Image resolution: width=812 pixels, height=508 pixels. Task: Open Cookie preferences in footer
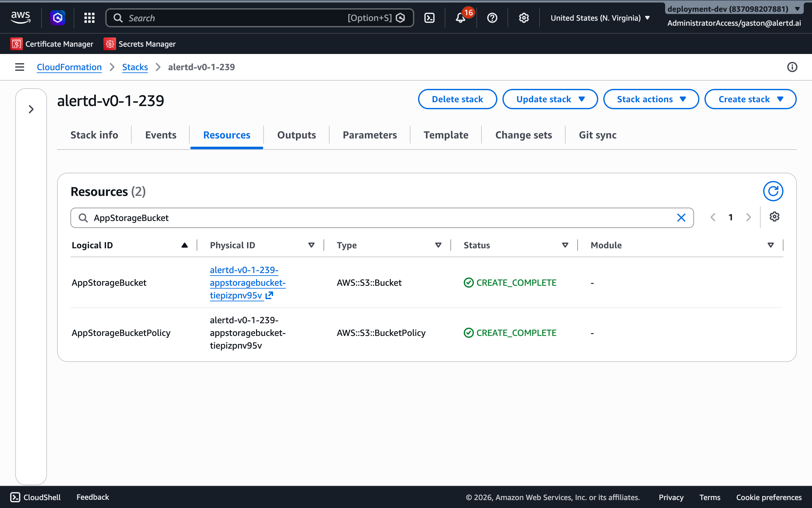(769, 497)
